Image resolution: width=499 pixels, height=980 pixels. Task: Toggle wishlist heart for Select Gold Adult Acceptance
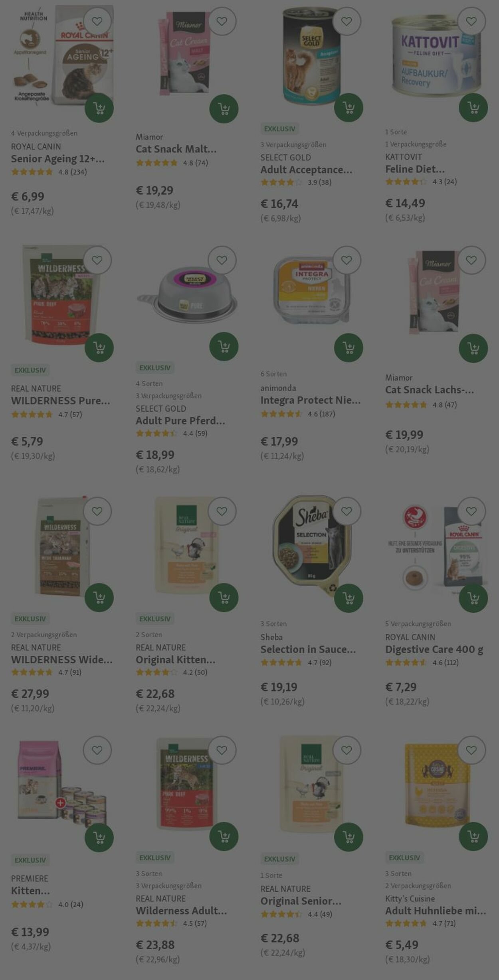pyautogui.click(x=347, y=21)
